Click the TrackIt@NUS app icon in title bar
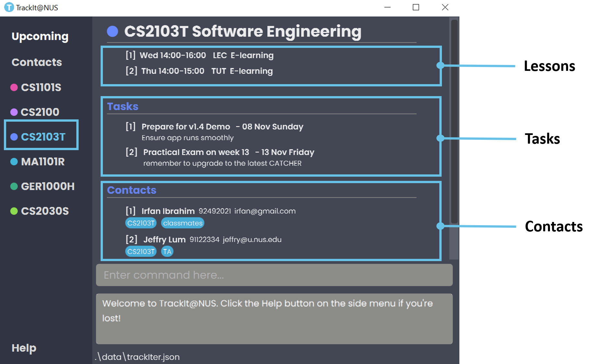This screenshot has height=364, width=593. pos(9,7)
